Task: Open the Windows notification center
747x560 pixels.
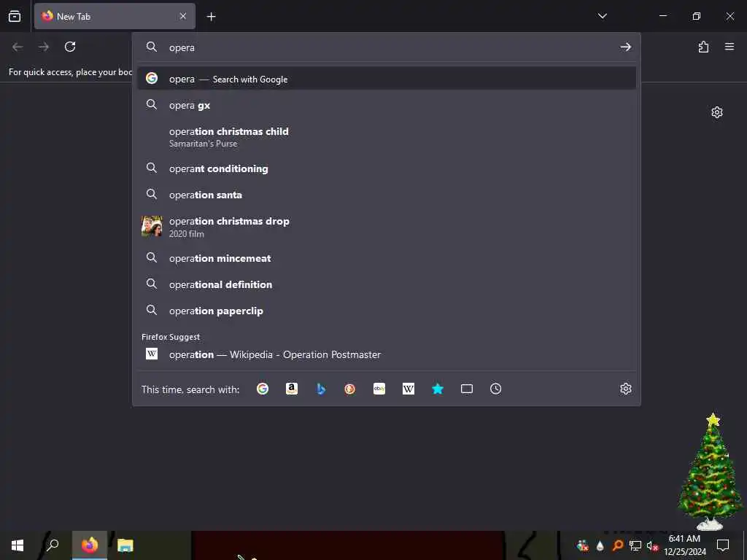Action: [x=723, y=545]
